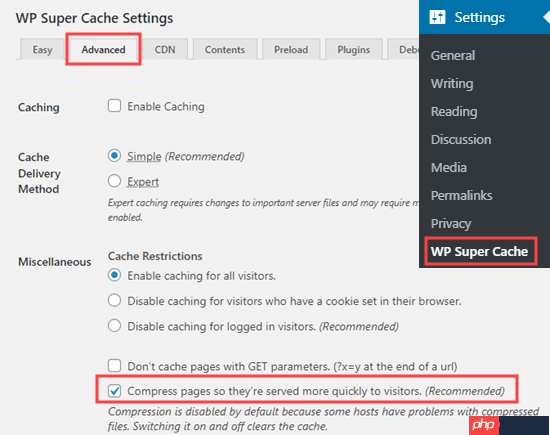Screen dimensions: 550x435
Task: Open WP Super Cache settings menu item
Action: tap(479, 251)
